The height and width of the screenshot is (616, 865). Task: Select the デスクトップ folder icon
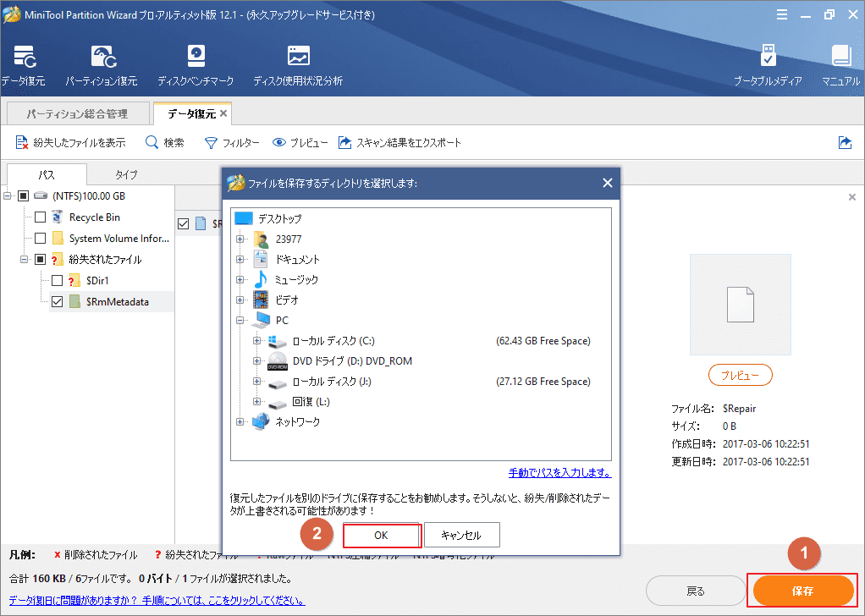[x=243, y=218]
